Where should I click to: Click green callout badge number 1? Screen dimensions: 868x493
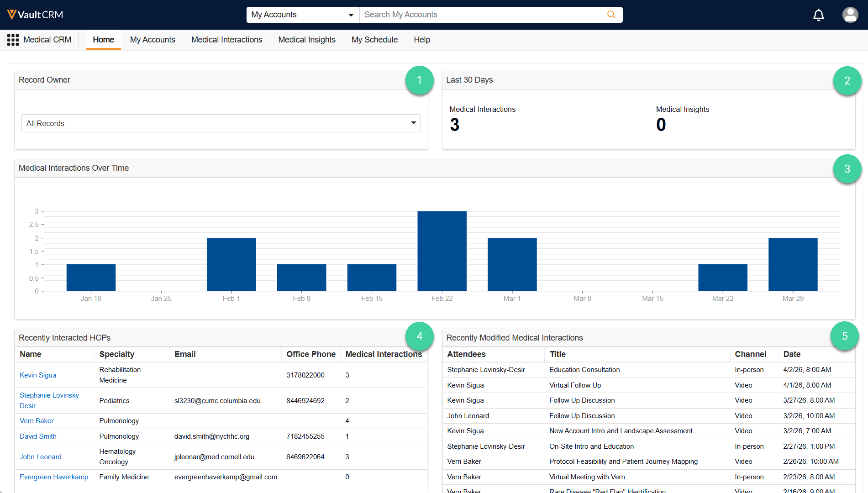coord(419,80)
